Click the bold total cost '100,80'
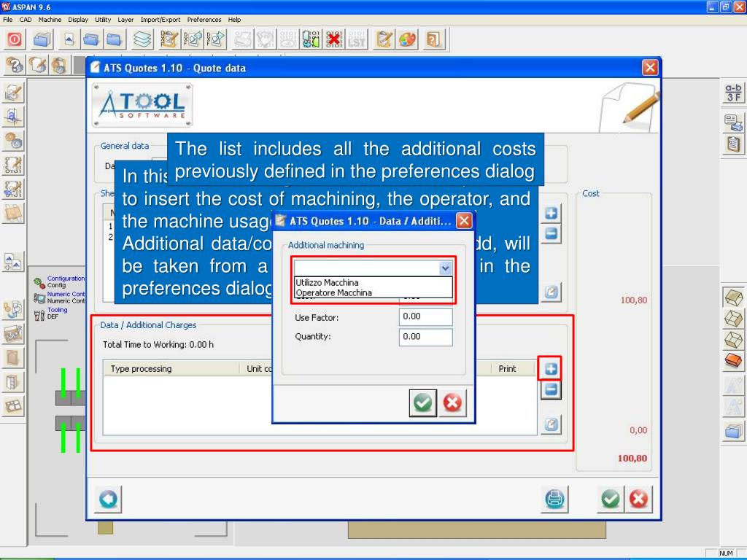 [632, 458]
